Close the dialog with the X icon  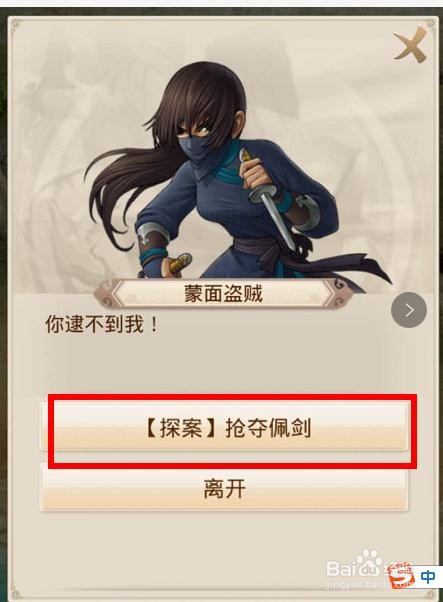(410, 45)
